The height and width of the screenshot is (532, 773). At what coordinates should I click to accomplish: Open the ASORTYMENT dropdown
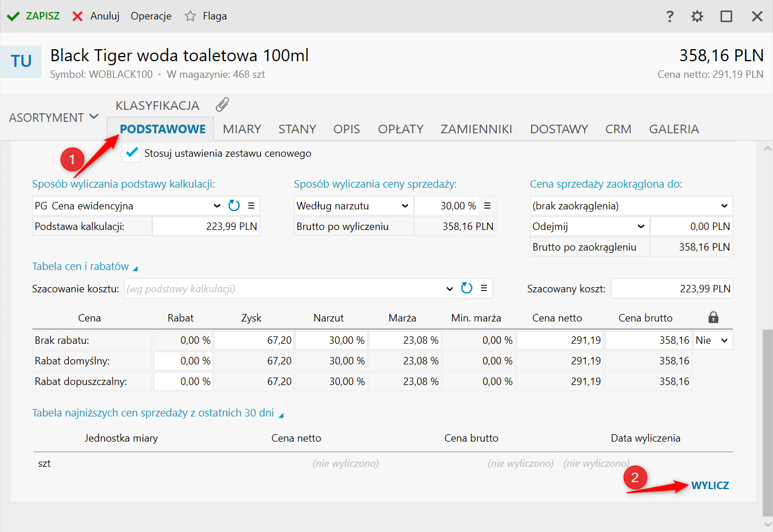(x=54, y=117)
